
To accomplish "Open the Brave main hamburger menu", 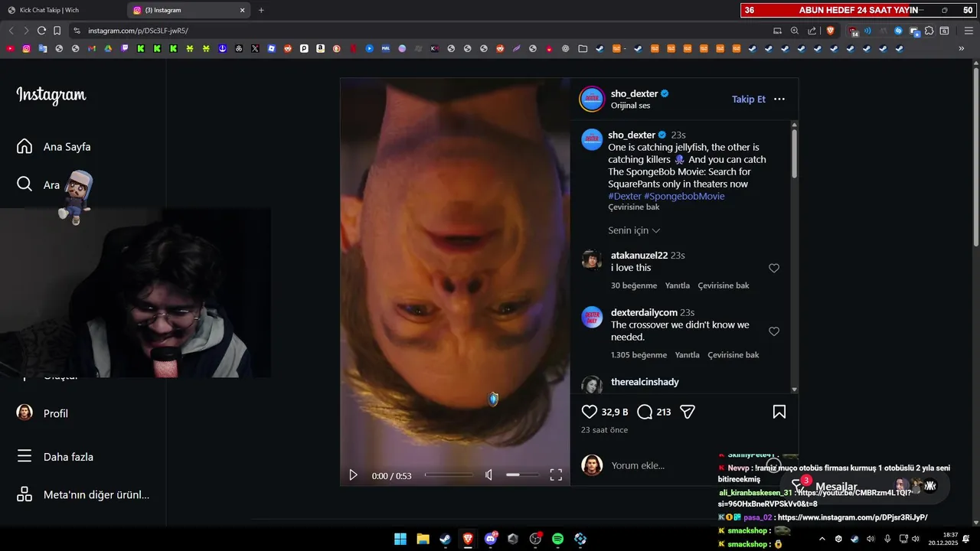I will click(969, 31).
